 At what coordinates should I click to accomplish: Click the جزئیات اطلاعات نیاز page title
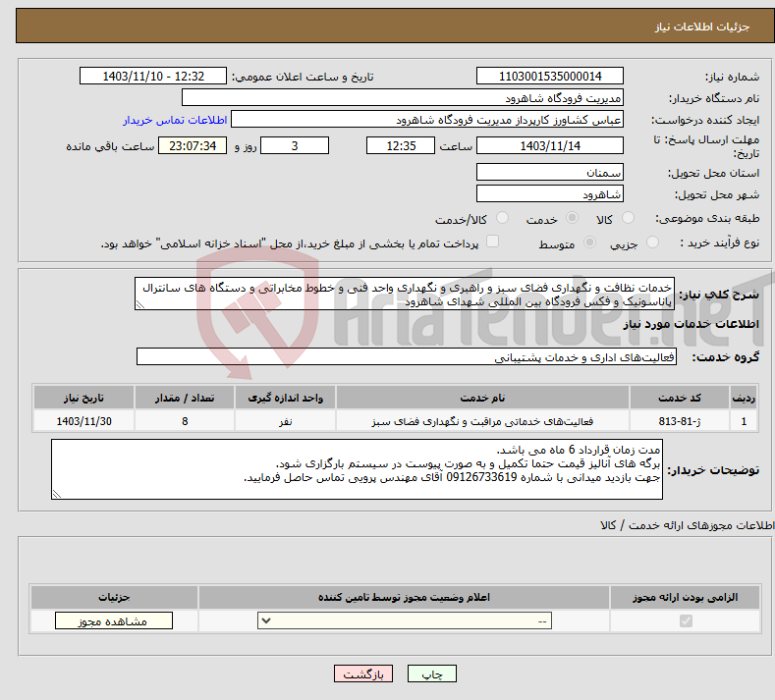click(702, 27)
